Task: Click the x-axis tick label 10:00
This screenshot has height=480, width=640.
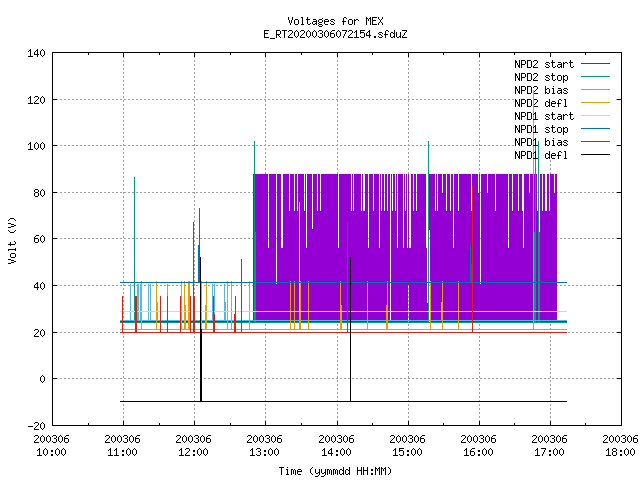Action: [51, 453]
